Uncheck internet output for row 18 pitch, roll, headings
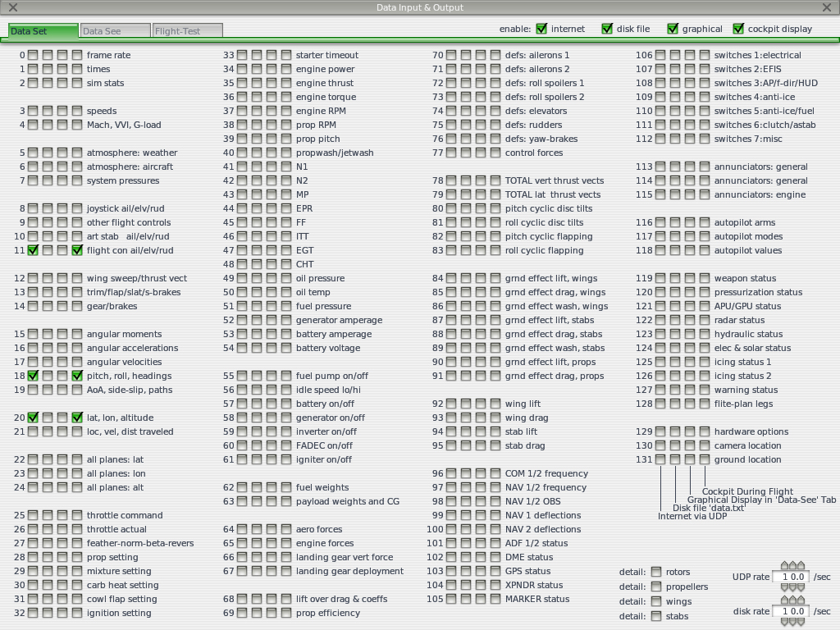 pyautogui.click(x=33, y=376)
